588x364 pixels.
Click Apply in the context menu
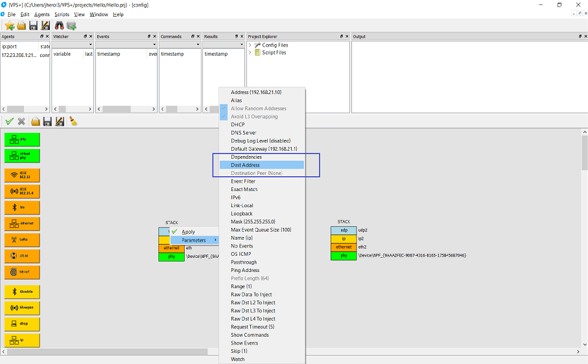188,232
